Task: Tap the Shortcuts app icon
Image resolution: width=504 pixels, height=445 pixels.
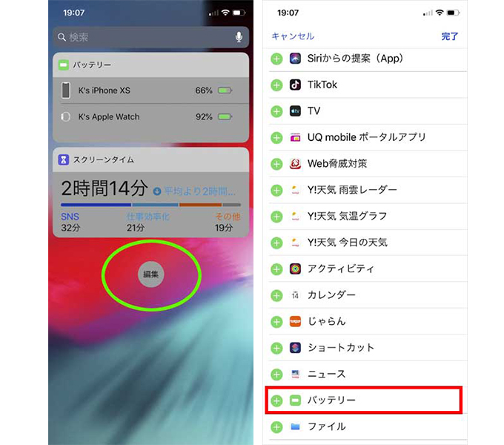Action: pos(295,348)
